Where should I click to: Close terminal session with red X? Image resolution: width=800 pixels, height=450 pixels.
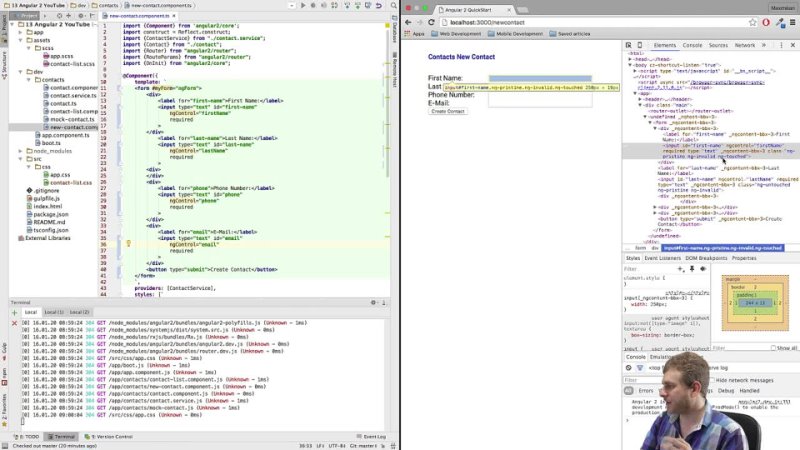(14, 323)
